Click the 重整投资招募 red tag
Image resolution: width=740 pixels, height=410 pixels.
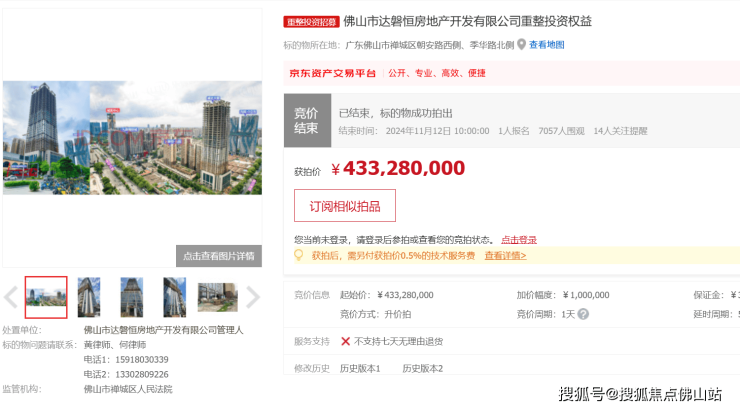(x=311, y=22)
